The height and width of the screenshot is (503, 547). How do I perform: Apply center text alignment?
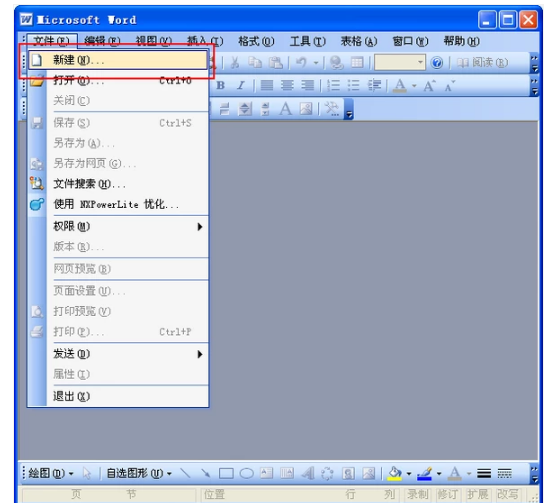287,85
